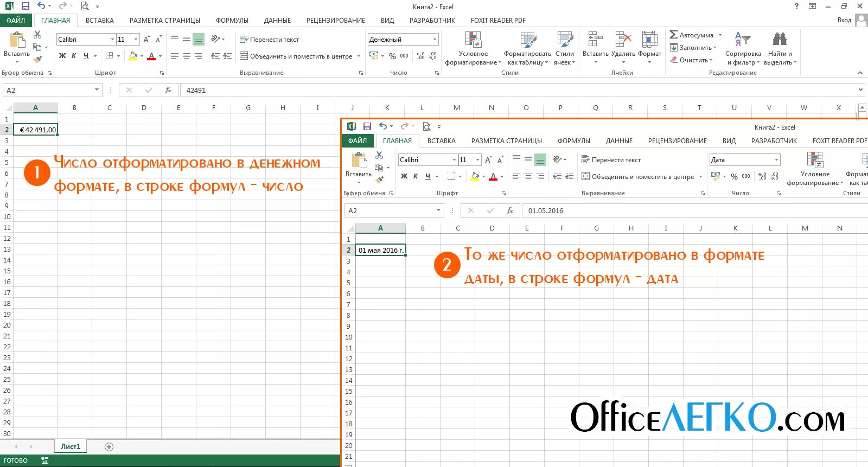Click font color A in main ribbon
Screen dimensions: 868x467
point(151,56)
